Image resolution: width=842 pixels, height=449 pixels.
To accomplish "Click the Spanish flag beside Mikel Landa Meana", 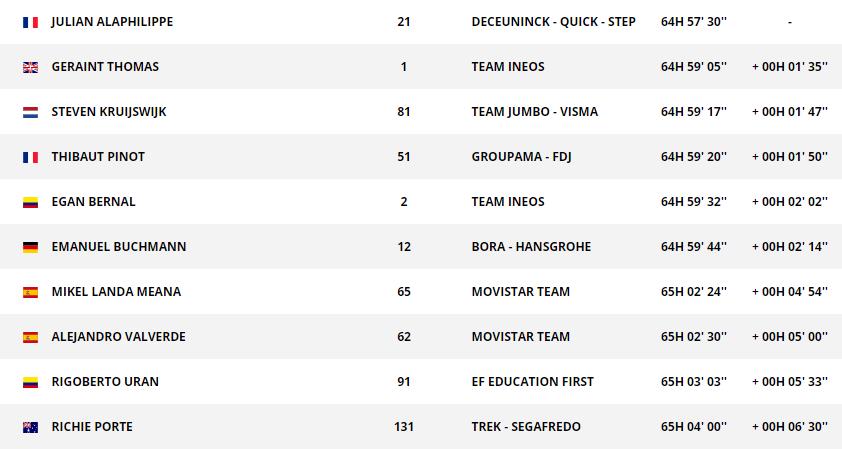I will [30, 292].
